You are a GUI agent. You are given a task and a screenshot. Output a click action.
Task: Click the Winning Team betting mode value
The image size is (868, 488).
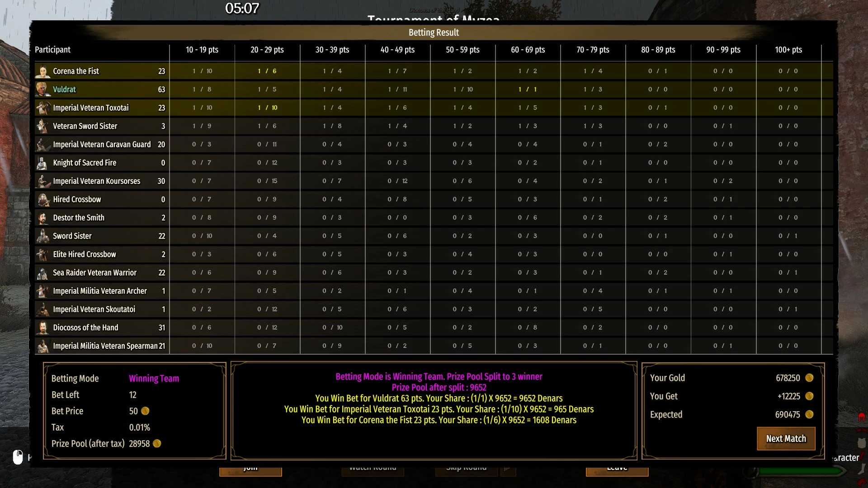click(154, 379)
